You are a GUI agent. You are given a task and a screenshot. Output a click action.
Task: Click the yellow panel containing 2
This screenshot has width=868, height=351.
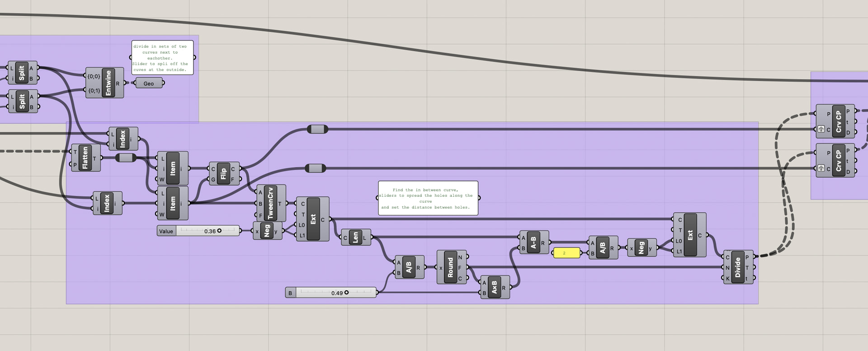coord(566,253)
